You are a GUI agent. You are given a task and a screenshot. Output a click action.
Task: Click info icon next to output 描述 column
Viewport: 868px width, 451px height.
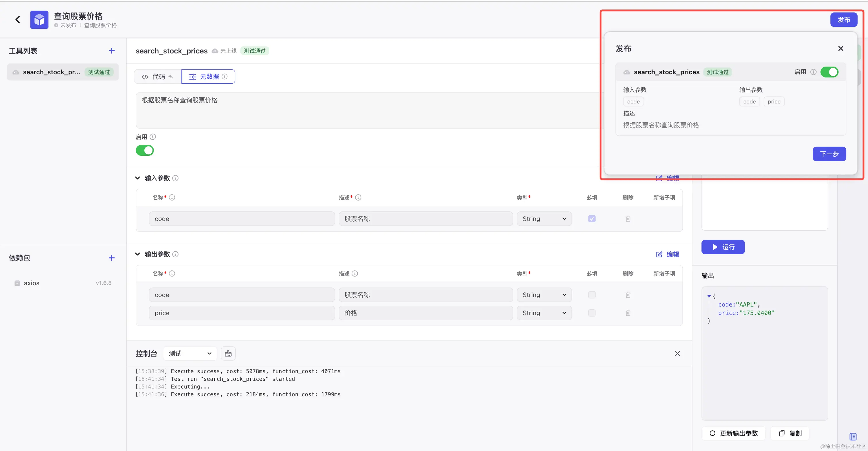coord(355,273)
